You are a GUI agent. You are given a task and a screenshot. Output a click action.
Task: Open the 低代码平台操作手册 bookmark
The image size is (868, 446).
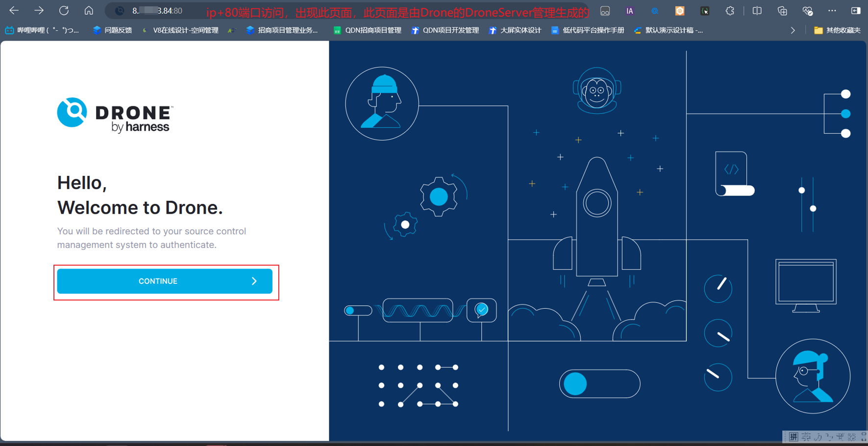pyautogui.click(x=588, y=30)
